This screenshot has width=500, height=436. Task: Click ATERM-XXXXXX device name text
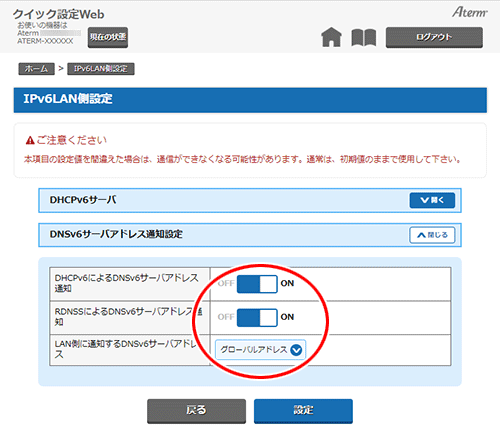(45, 41)
